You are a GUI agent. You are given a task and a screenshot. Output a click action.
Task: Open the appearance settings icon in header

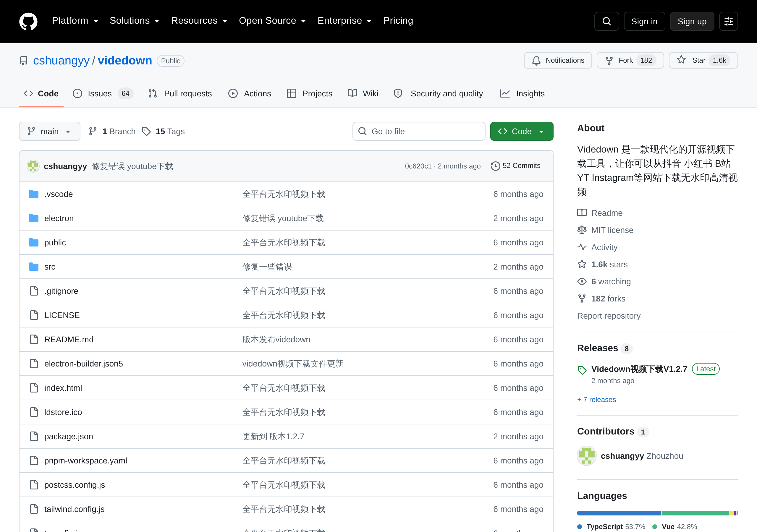728,21
